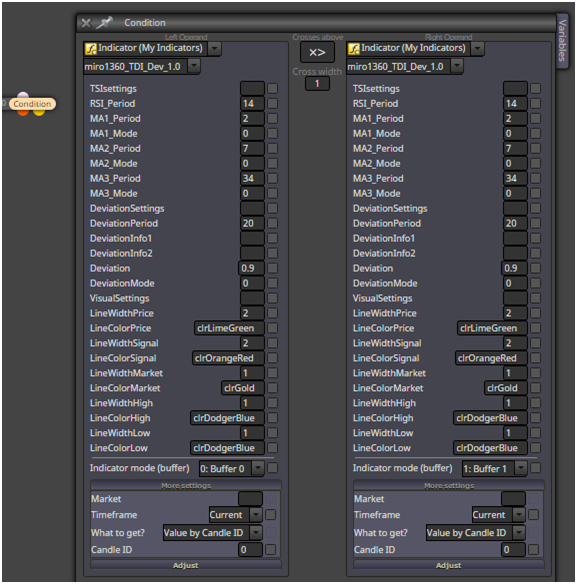Open right miro1360_TDI_Dev_1.0 indicator dropdown
The width and height of the screenshot is (577, 584).
pos(456,67)
